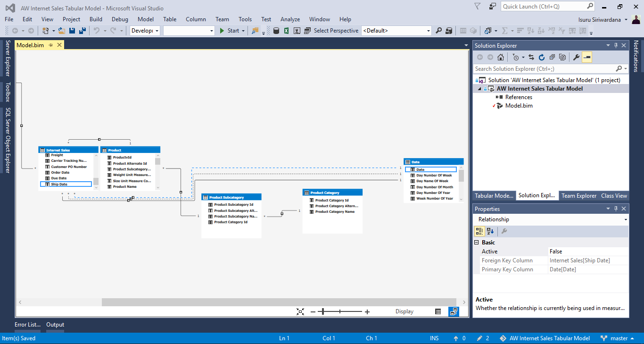This screenshot has height=344, width=644.
Task: Click the Home icon in Solution Explorer
Action: coord(500,57)
